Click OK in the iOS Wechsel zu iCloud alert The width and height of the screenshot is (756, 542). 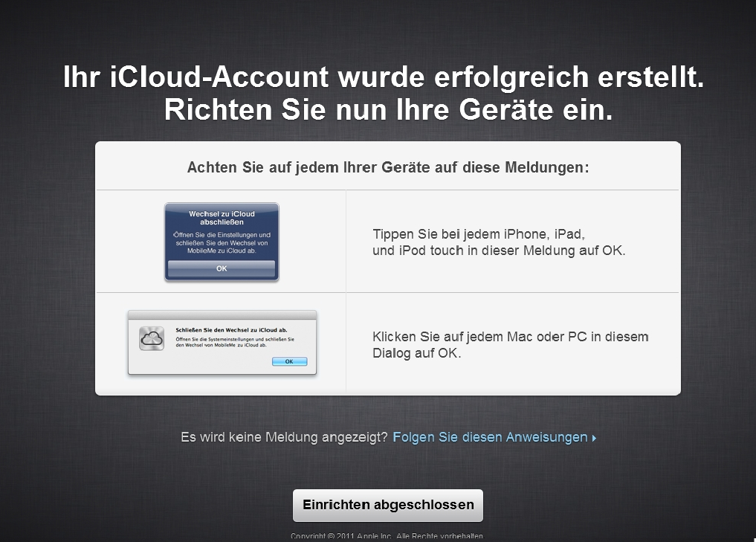pyautogui.click(x=222, y=268)
